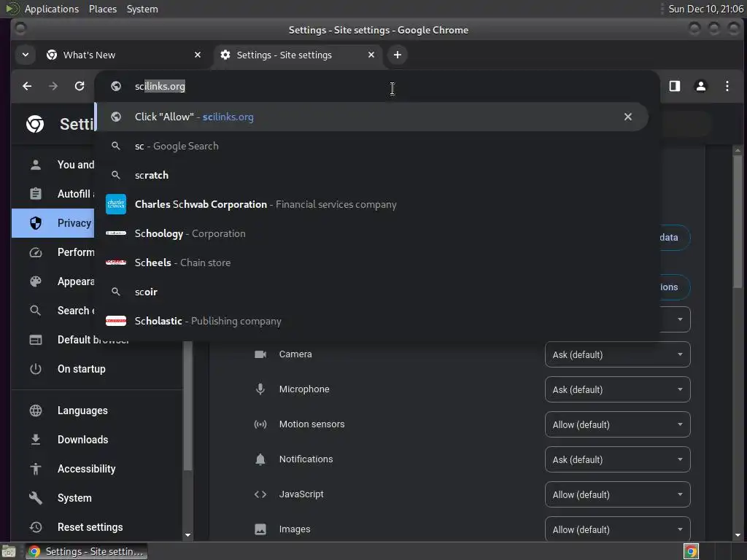Click the On startup power icon
The image size is (747, 560).
[36, 368]
